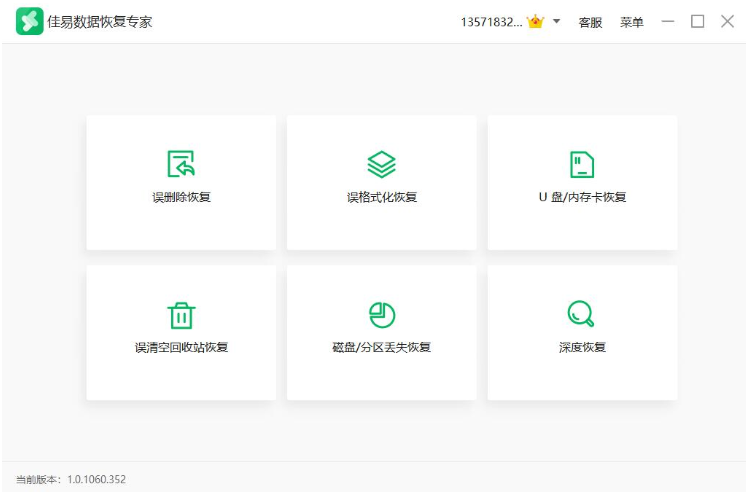Viewport: 746px width, 493px height.
Task: Open the 菜单 menu
Action: (x=632, y=22)
